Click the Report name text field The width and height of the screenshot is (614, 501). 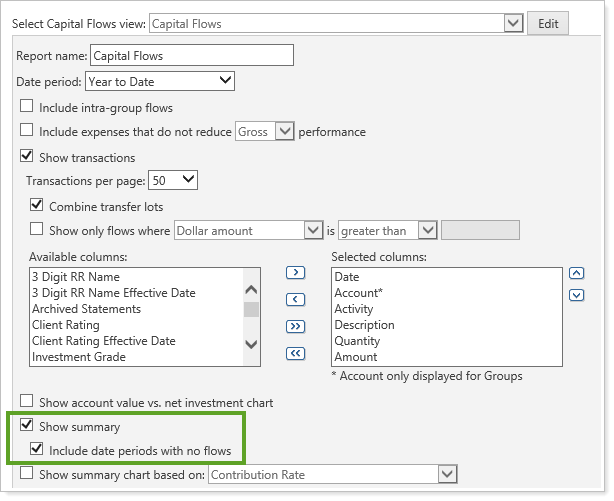[192, 56]
